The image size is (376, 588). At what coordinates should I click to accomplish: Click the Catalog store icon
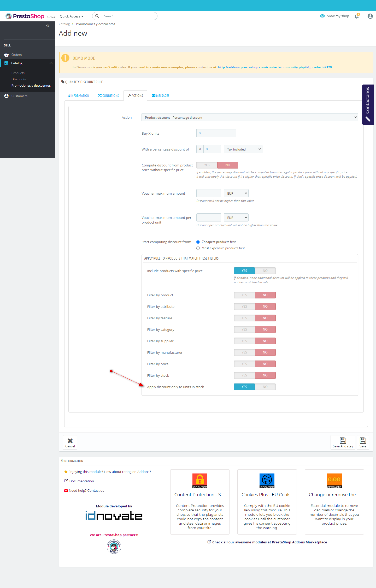pyautogui.click(x=6, y=63)
